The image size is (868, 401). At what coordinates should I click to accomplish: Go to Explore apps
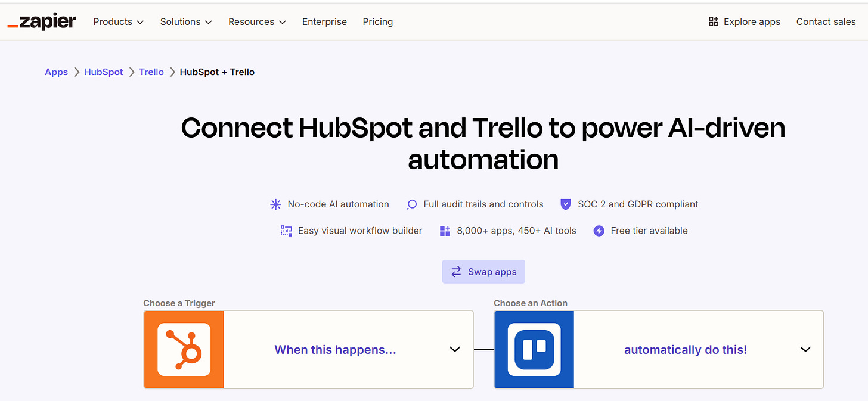(744, 22)
